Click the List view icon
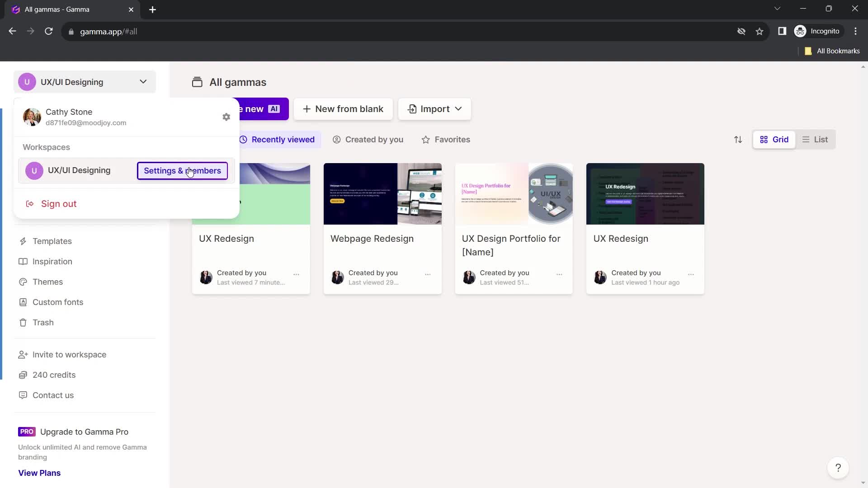 pyautogui.click(x=807, y=139)
